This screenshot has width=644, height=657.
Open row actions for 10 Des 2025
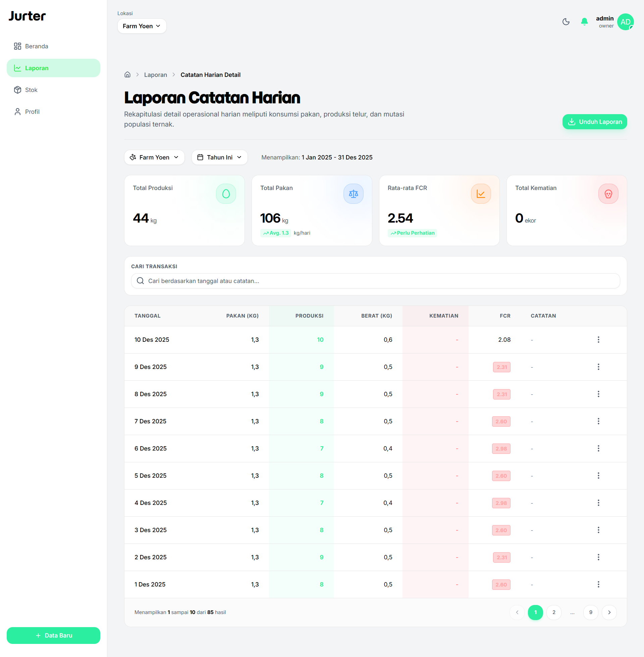[598, 339]
